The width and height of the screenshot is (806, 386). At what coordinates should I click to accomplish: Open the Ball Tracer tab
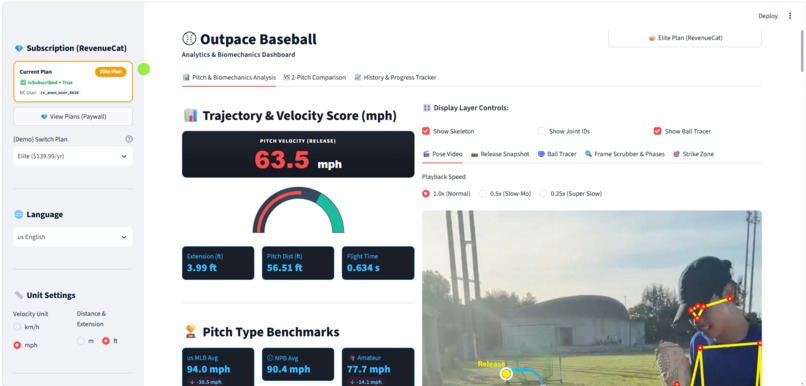click(557, 154)
